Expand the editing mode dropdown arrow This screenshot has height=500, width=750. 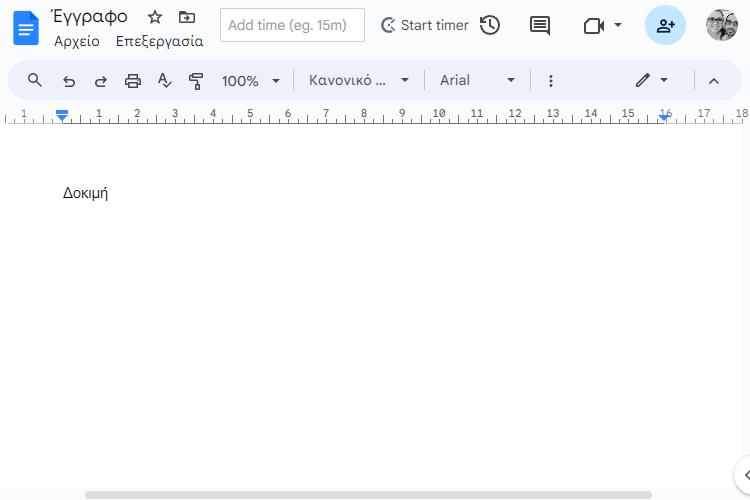coord(664,80)
